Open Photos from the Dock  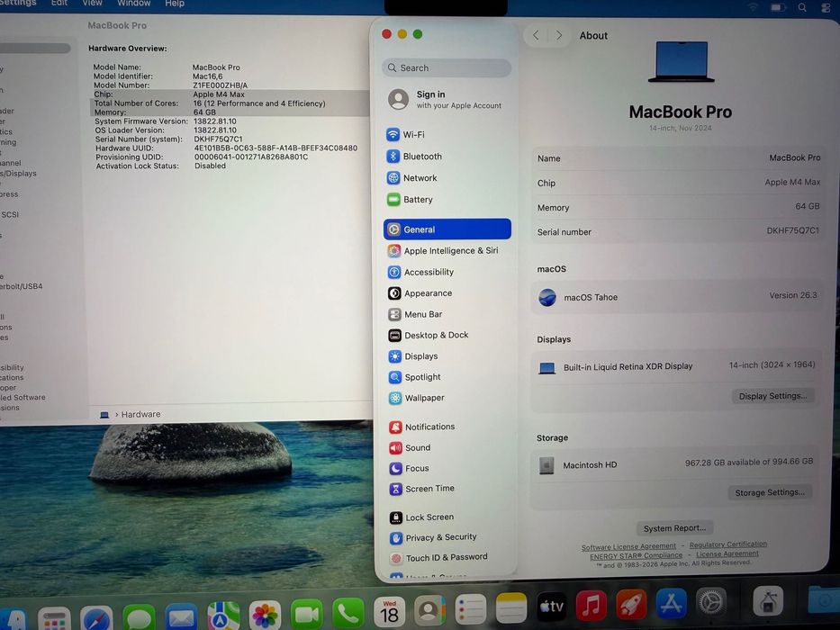tap(266, 616)
